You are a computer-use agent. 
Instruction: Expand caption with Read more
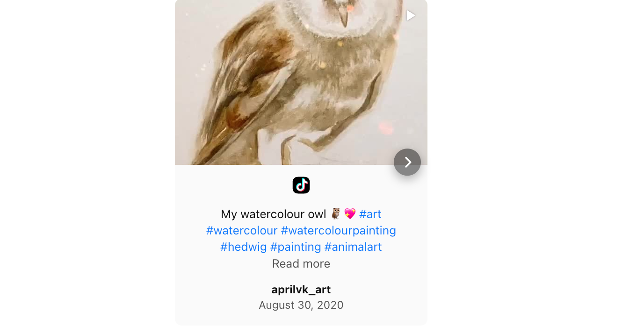[301, 264]
